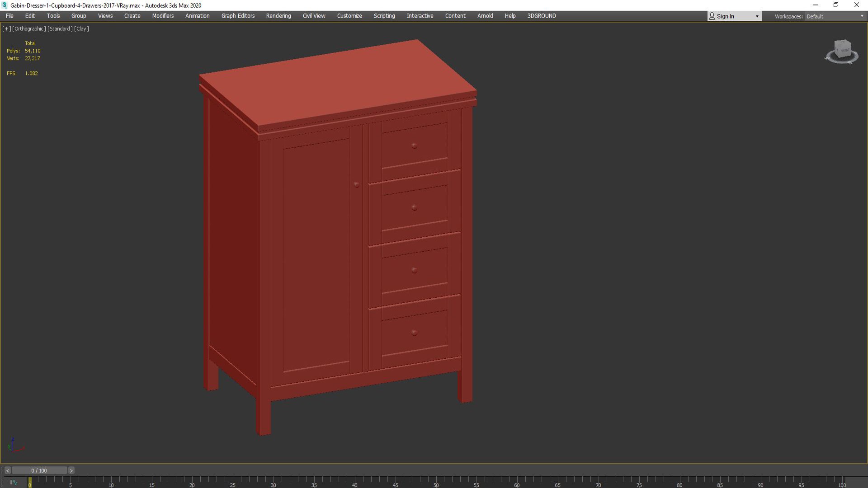868x488 pixels.
Task: Select the top drawer knob
Action: pos(414,145)
